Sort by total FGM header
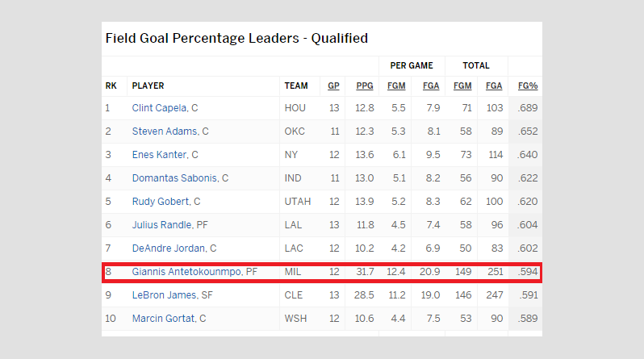Viewport: 644px width, 359px height. coord(462,86)
